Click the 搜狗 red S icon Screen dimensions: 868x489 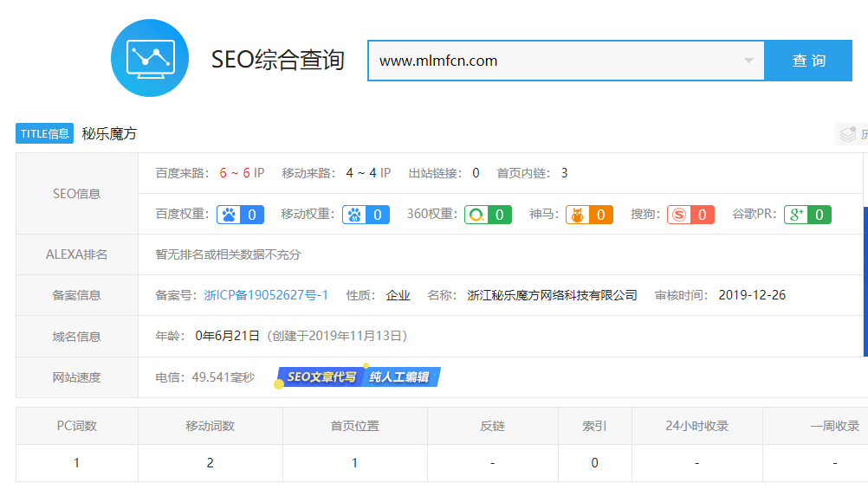click(678, 215)
